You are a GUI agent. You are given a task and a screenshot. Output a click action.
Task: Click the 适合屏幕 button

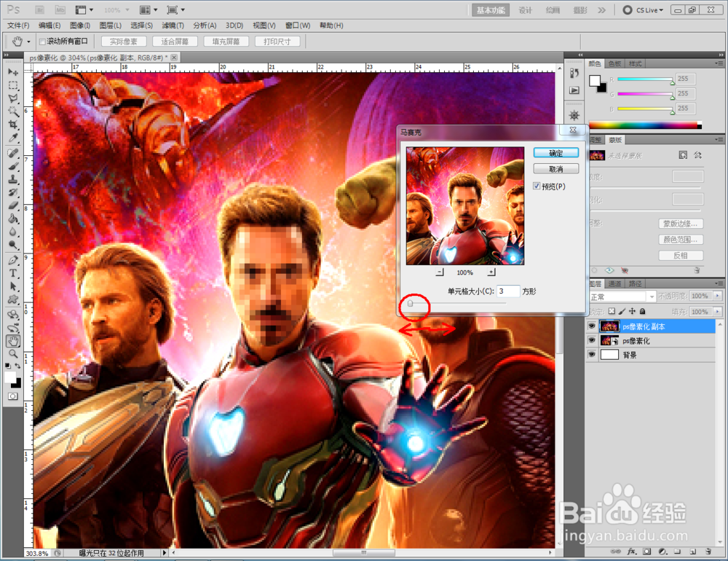tap(175, 42)
